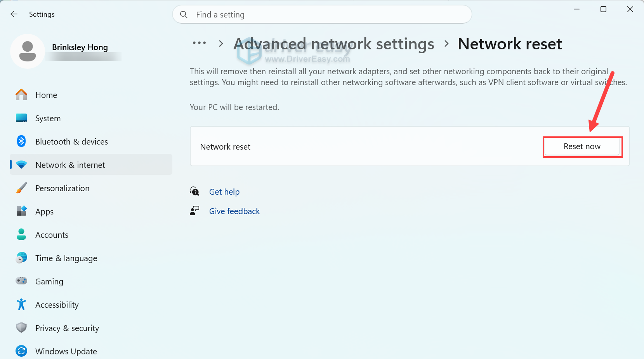Open the Give feedback link
The width and height of the screenshot is (644, 359).
coord(234,211)
